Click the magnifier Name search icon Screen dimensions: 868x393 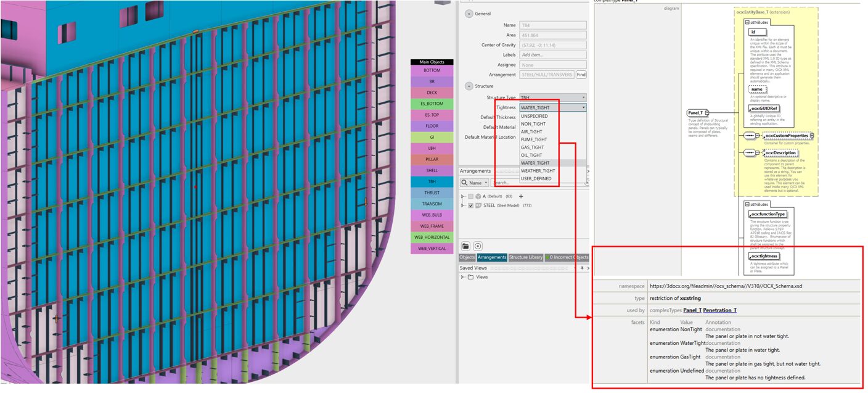[464, 183]
